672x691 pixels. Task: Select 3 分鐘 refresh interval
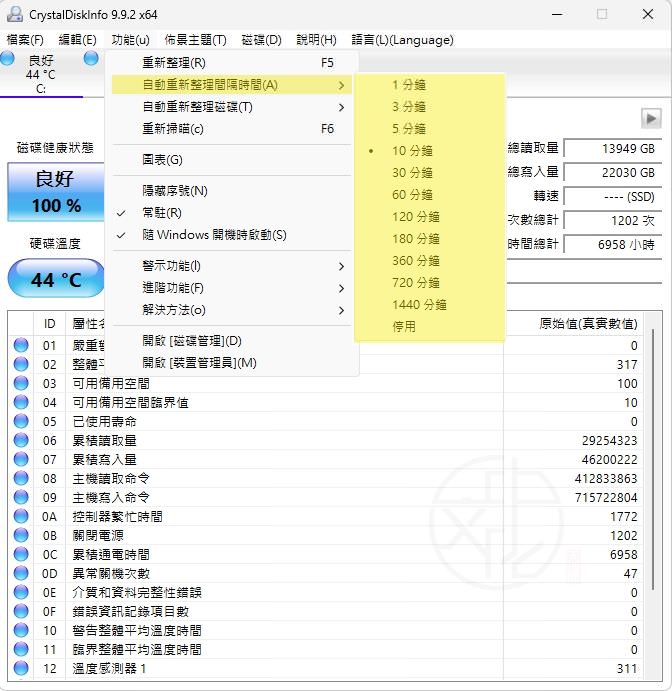[x=430, y=107]
